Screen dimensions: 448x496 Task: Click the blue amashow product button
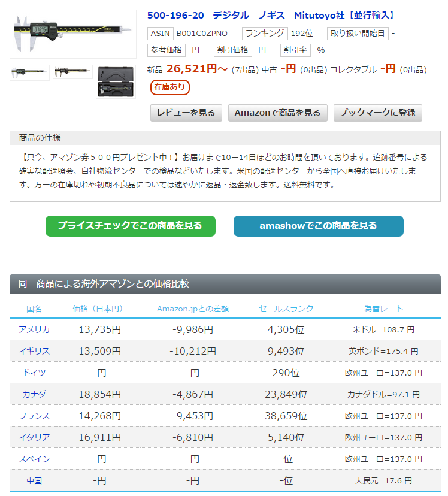click(318, 226)
